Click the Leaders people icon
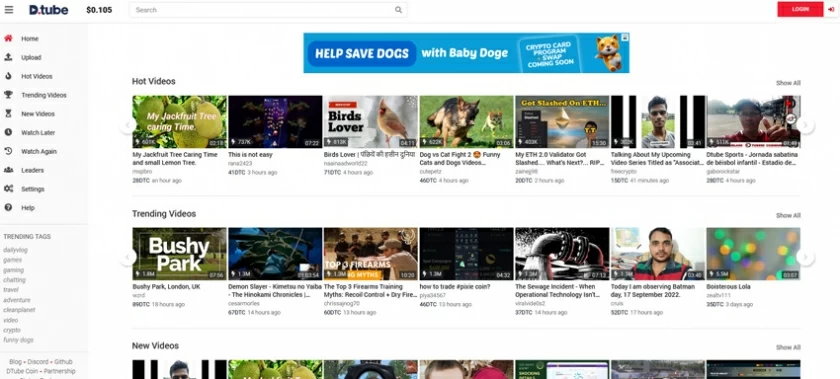 tap(8, 170)
